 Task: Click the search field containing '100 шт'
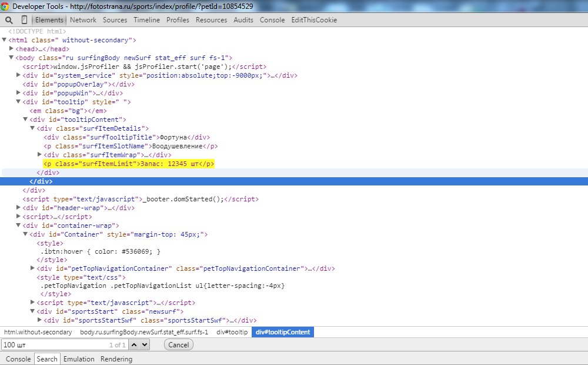pos(65,345)
